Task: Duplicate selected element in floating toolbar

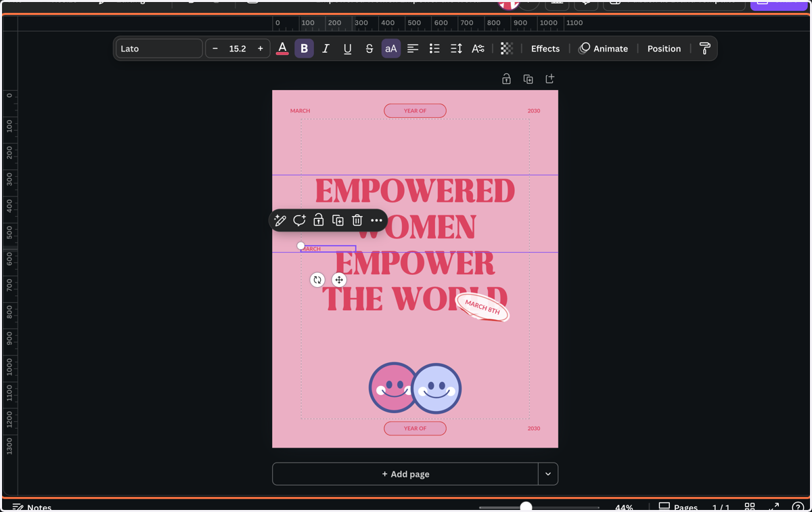Action: point(338,220)
